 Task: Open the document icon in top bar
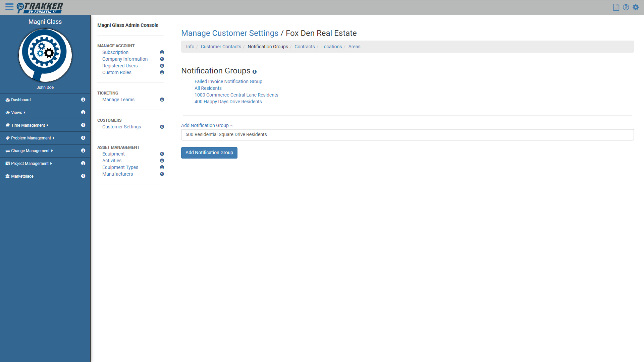(x=616, y=7)
